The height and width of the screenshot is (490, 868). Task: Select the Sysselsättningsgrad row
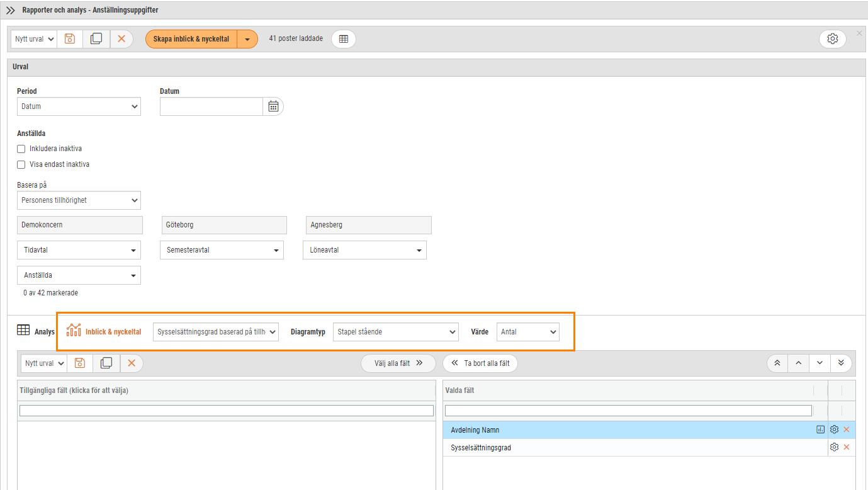(649, 447)
